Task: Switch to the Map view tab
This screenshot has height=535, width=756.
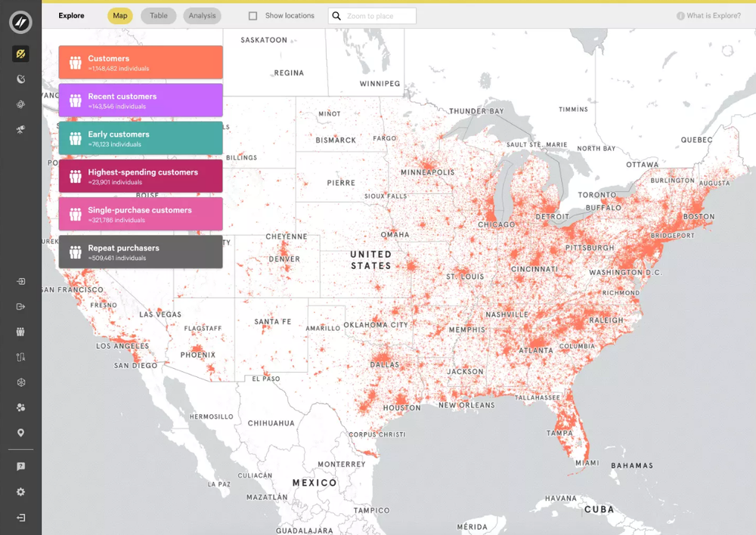Action: point(120,15)
